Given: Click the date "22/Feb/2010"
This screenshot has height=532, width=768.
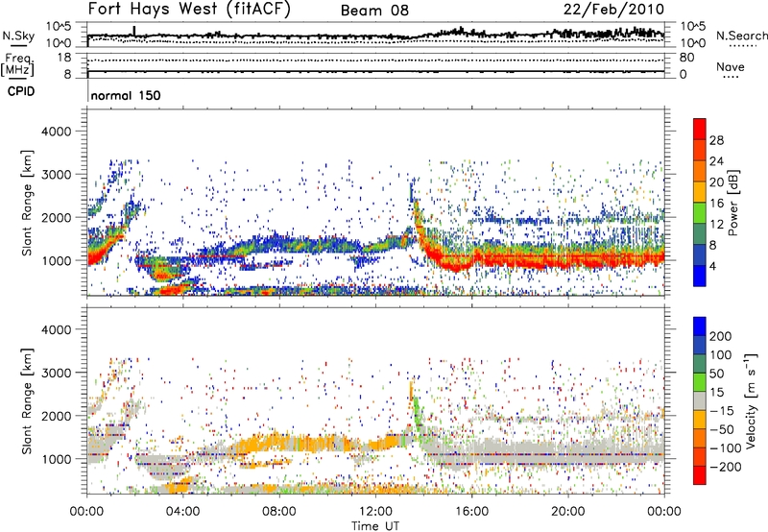Looking at the screenshot, I should click(x=613, y=10).
